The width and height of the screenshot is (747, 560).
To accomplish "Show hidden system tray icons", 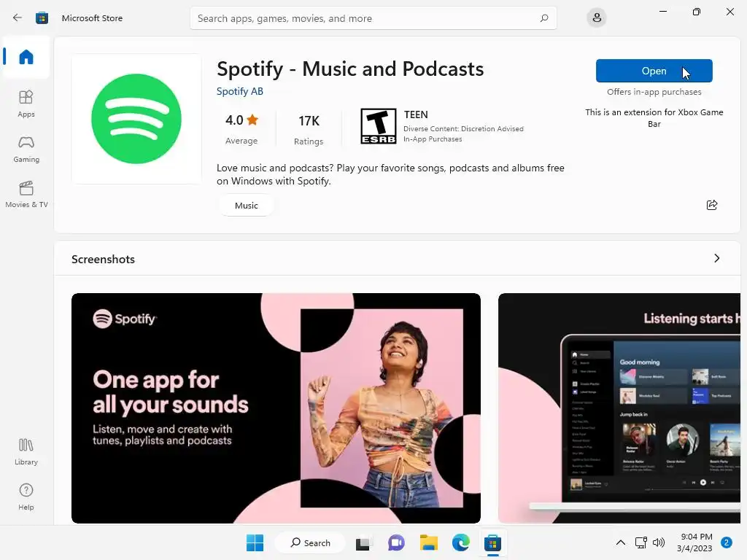I will pyautogui.click(x=620, y=542).
